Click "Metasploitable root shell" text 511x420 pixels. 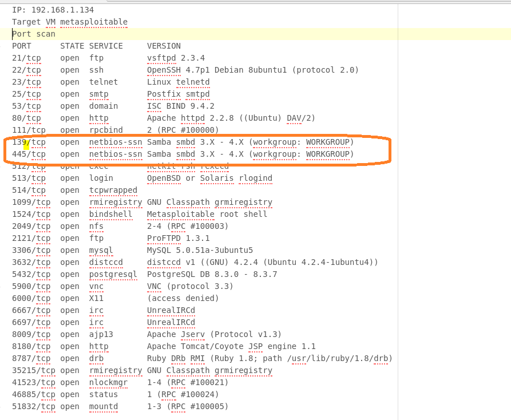click(x=207, y=214)
